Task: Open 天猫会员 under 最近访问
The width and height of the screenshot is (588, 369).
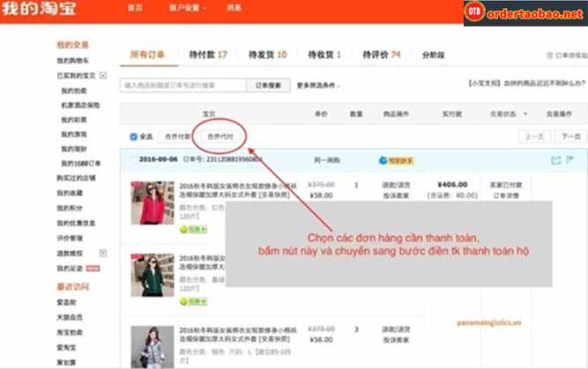Action: point(70,317)
